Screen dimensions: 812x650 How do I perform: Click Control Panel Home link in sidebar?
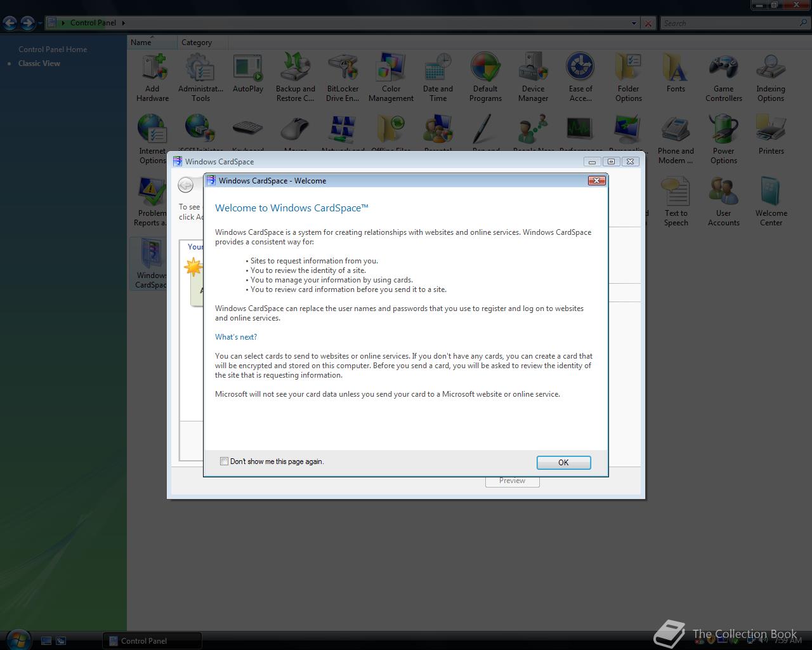coord(53,49)
